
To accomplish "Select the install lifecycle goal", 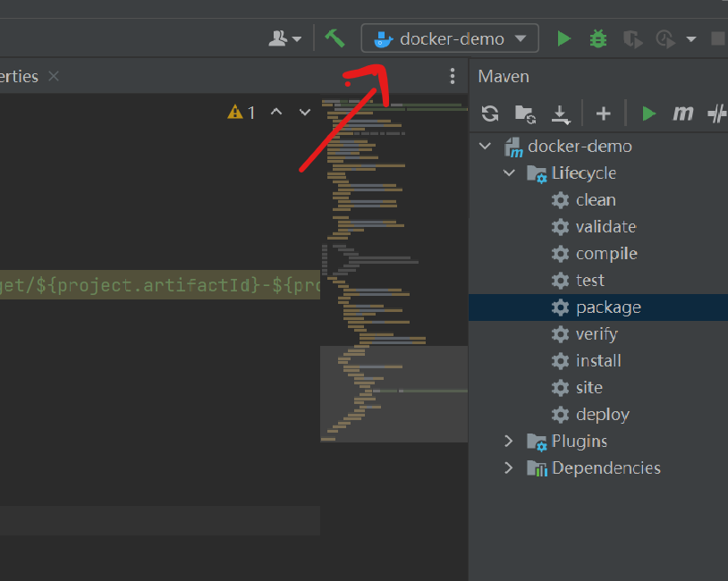I will coord(598,360).
